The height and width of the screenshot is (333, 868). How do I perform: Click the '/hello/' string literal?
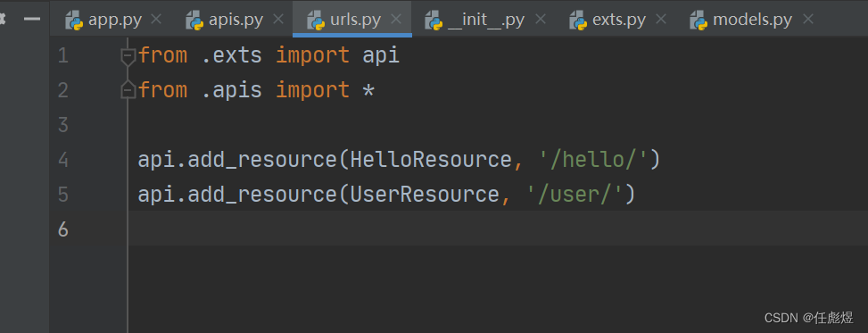(x=593, y=160)
